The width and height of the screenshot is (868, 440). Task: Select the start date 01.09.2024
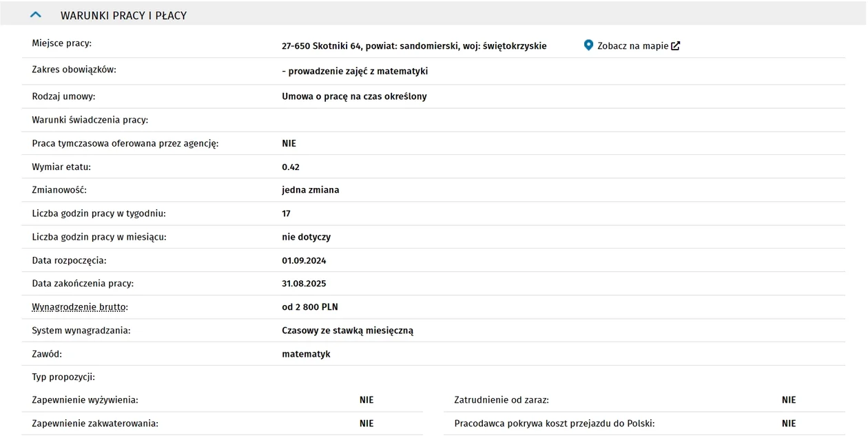(x=304, y=261)
